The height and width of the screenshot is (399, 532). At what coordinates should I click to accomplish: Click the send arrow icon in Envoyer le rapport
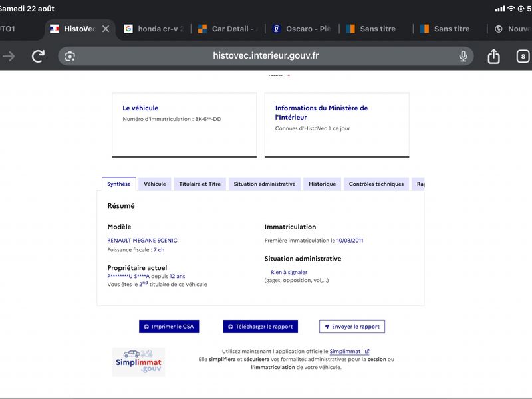coord(327,327)
